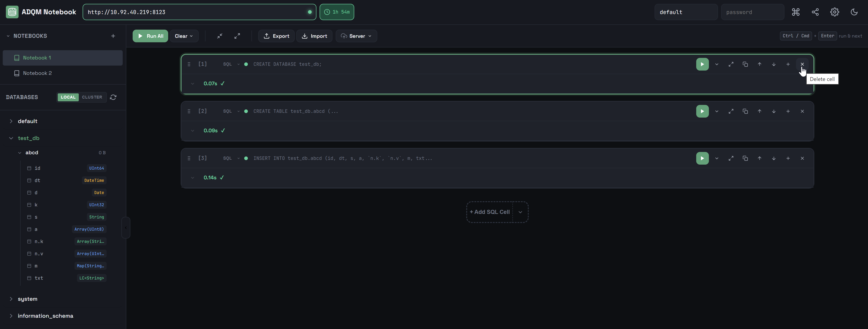Expand the system database tree
Screen dimensions: 868x329
tap(11, 299)
